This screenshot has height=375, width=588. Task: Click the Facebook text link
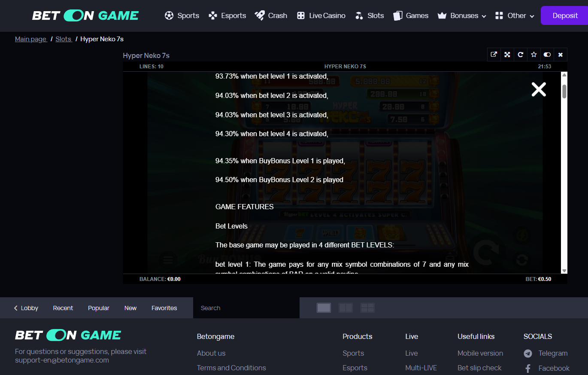pos(554,368)
